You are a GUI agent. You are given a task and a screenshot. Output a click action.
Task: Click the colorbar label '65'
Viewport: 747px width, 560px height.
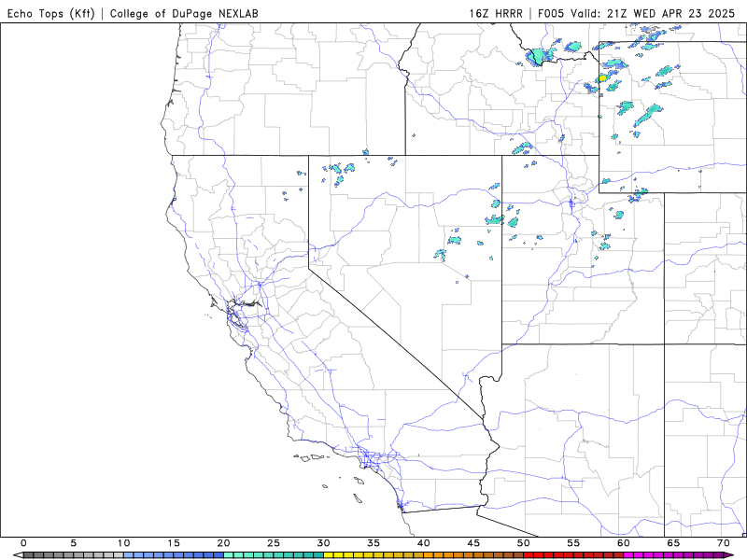click(x=673, y=543)
